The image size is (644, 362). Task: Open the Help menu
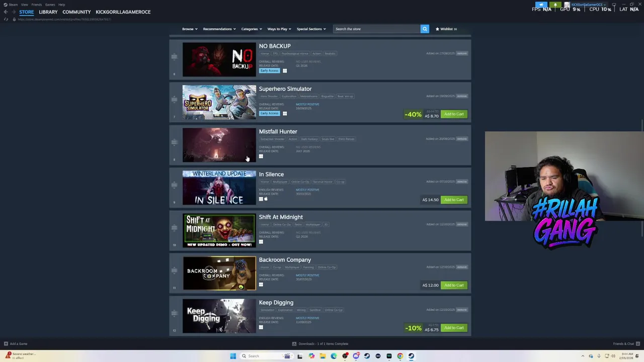61,5
